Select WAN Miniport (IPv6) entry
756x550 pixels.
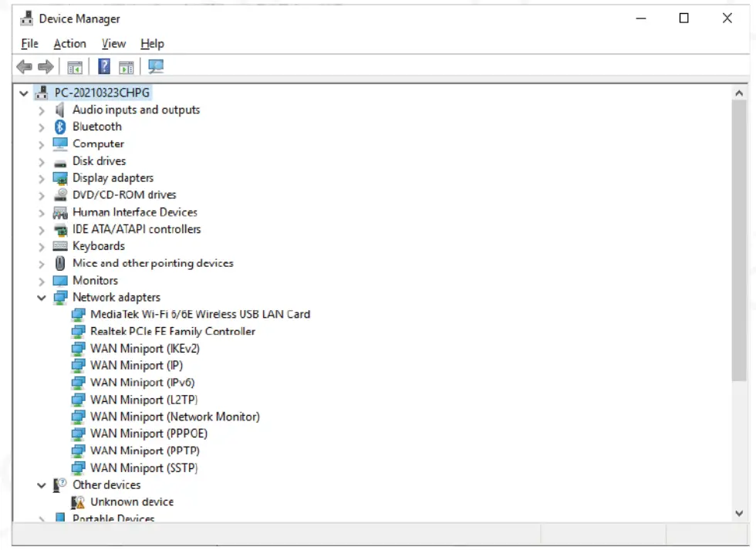click(142, 383)
